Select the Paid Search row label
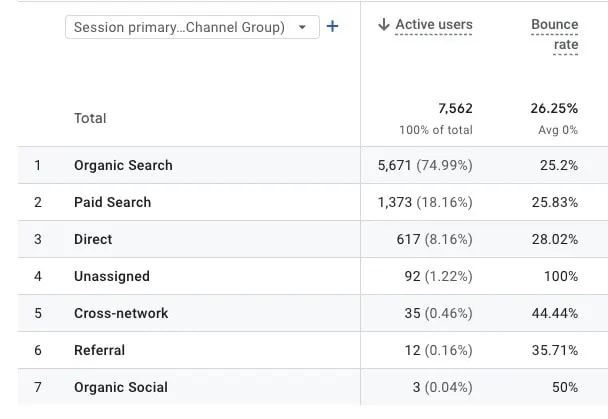Image resolution: width=608 pixels, height=419 pixels. (x=112, y=202)
